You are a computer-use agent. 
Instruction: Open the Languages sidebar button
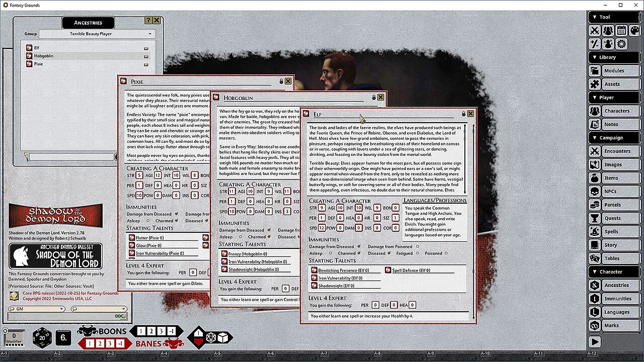coord(620,312)
